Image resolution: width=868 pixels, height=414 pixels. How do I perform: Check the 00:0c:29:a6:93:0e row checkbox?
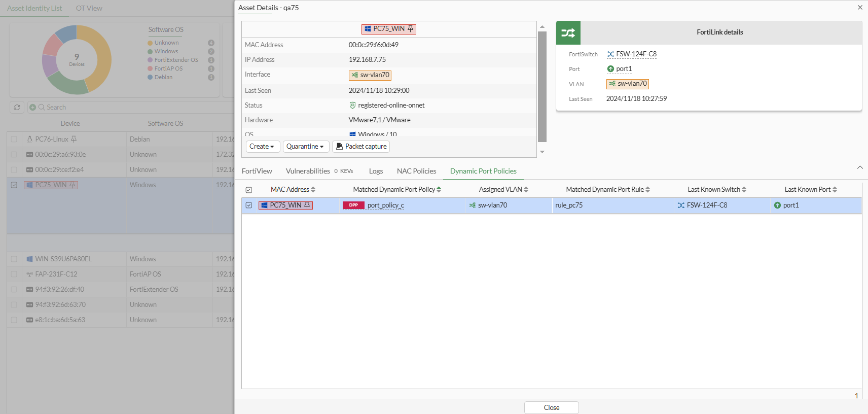coord(14,155)
